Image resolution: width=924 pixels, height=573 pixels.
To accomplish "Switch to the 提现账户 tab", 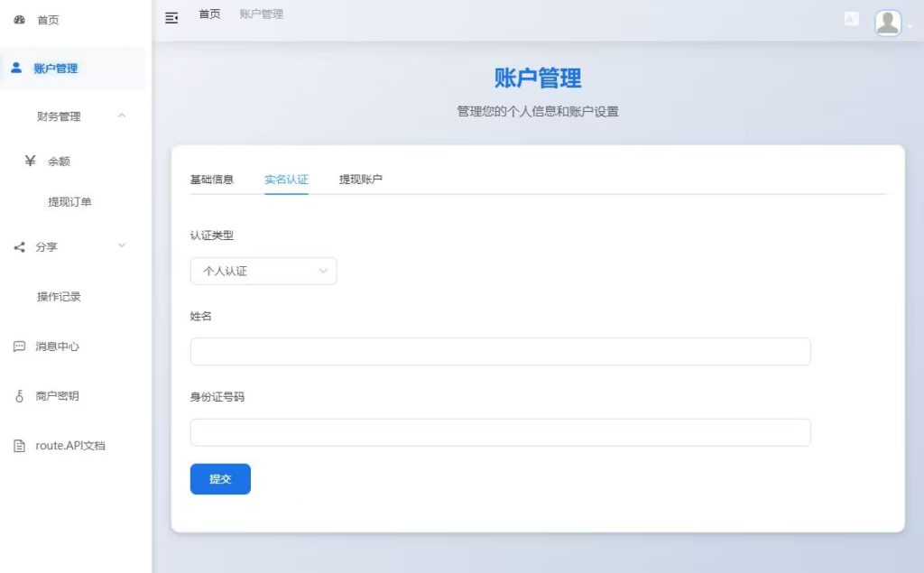I will 361,180.
